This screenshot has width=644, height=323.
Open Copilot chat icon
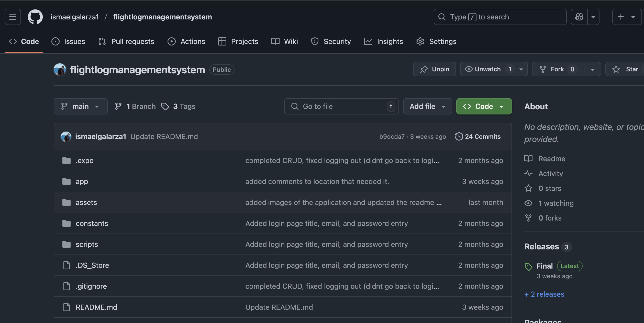[x=579, y=17]
